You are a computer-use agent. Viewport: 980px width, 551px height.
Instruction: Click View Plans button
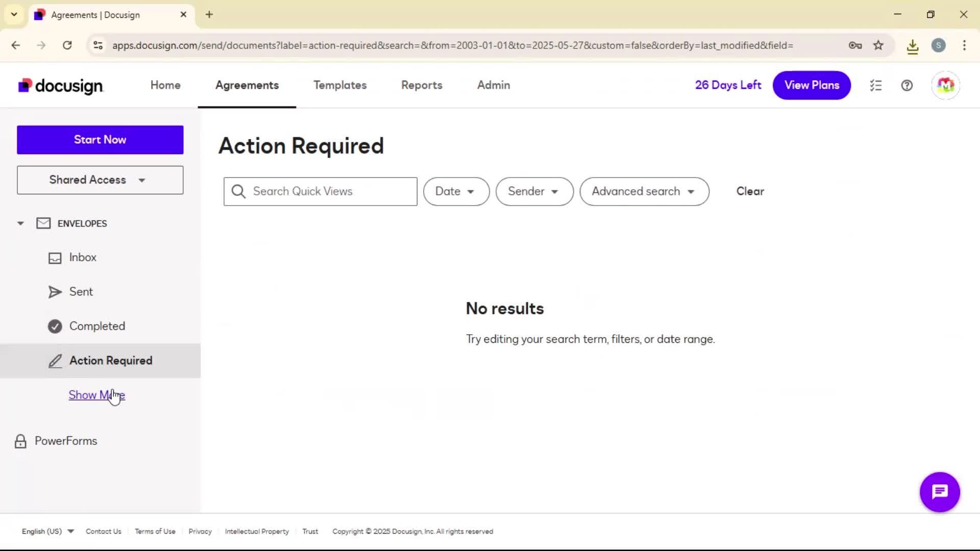coord(812,85)
